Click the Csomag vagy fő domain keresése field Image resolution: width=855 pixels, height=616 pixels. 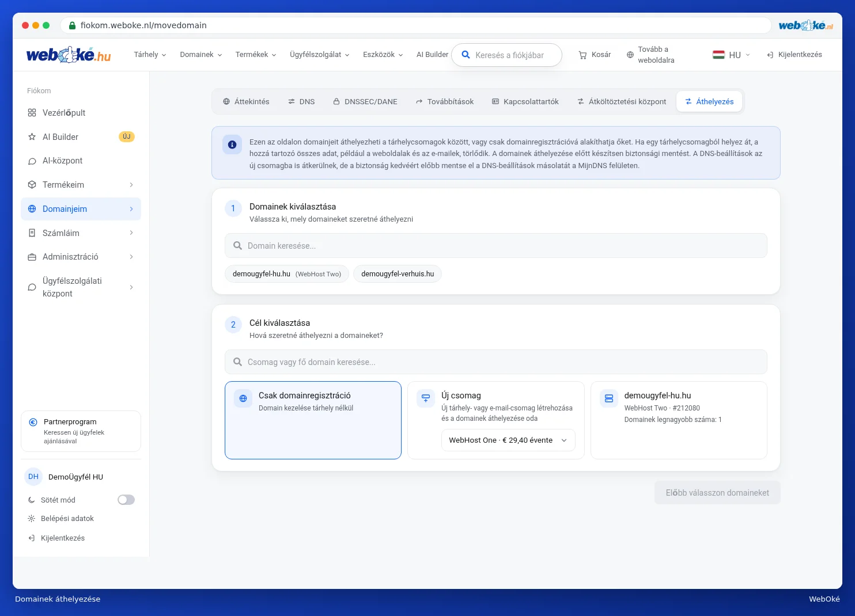(496, 362)
